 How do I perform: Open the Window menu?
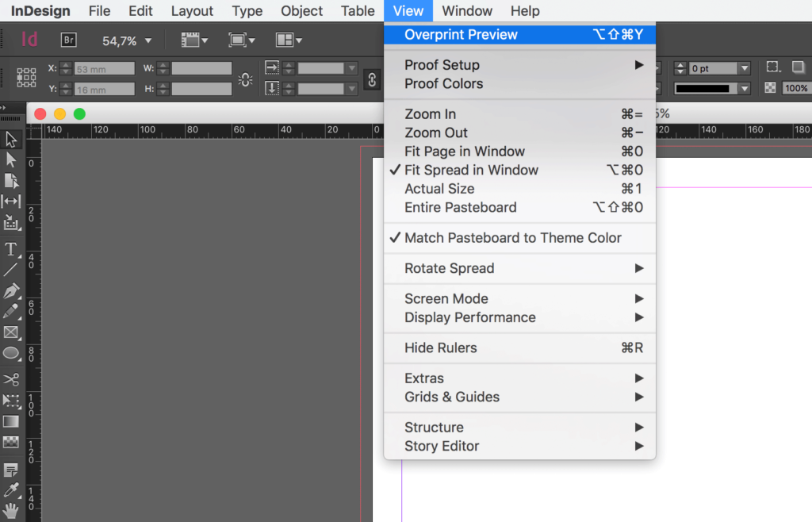(x=466, y=10)
